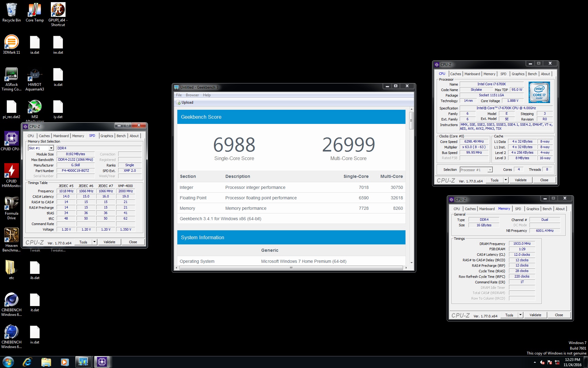Switch to Memory tab in SPD CPU-Z window
The width and height of the screenshot is (588, 368).
pos(78,136)
